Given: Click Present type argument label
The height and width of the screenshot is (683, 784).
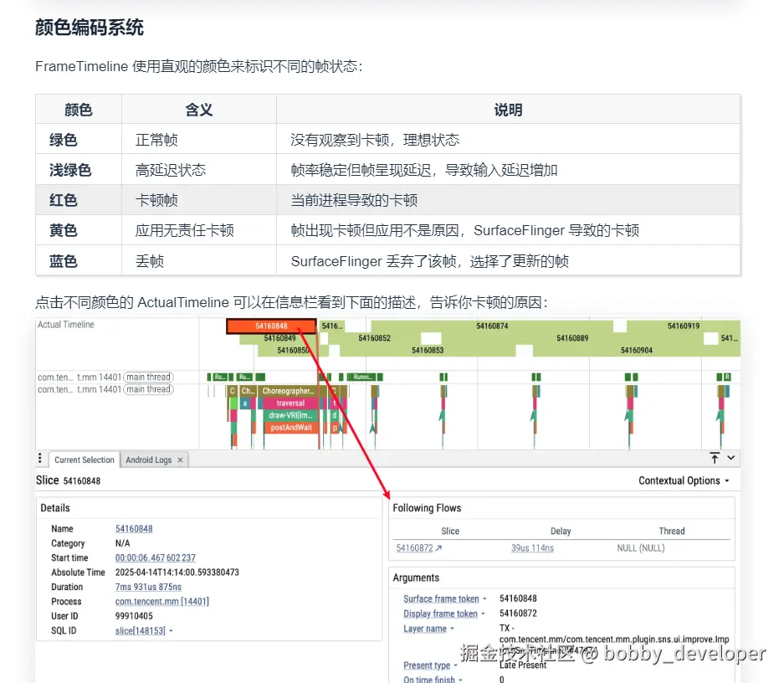Looking at the screenshot, I should point(427,665).
